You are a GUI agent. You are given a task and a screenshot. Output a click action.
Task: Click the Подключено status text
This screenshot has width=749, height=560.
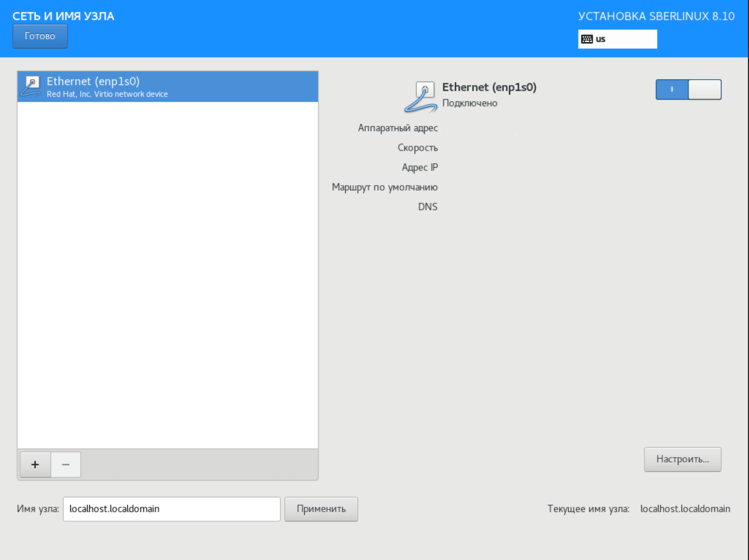(x=470, y=103)
